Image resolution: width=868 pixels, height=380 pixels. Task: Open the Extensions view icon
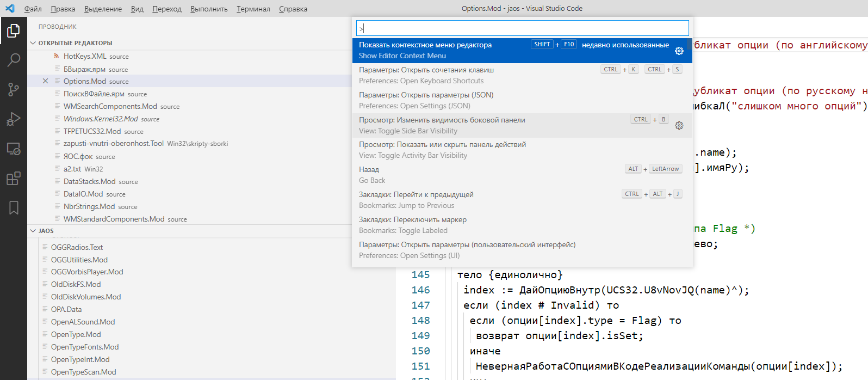[14, 178]
